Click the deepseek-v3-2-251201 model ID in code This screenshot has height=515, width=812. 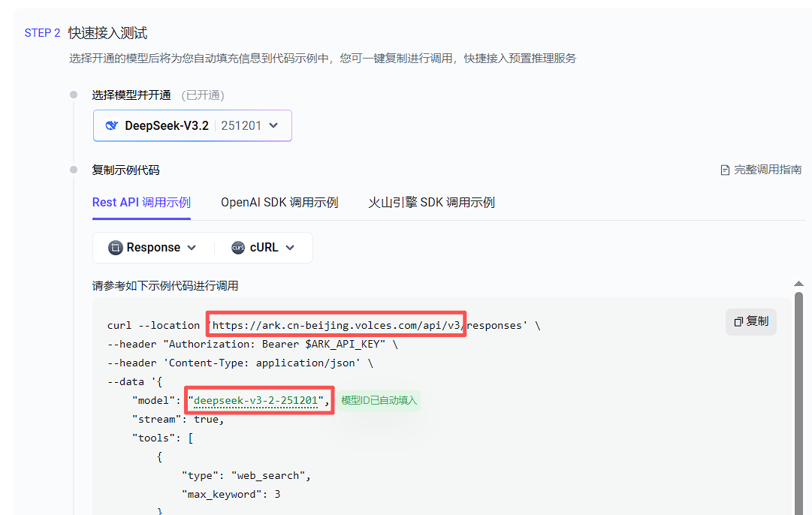pyautogui.click(x=255, y=401)
